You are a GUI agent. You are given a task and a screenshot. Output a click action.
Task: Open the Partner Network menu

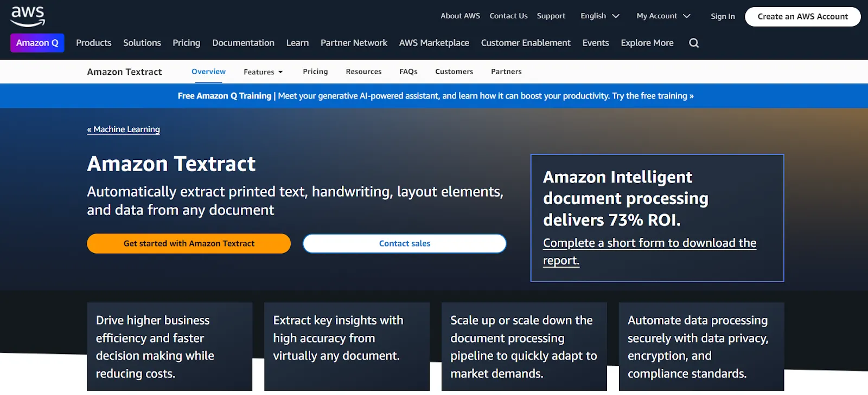click(x=354, y=43)
